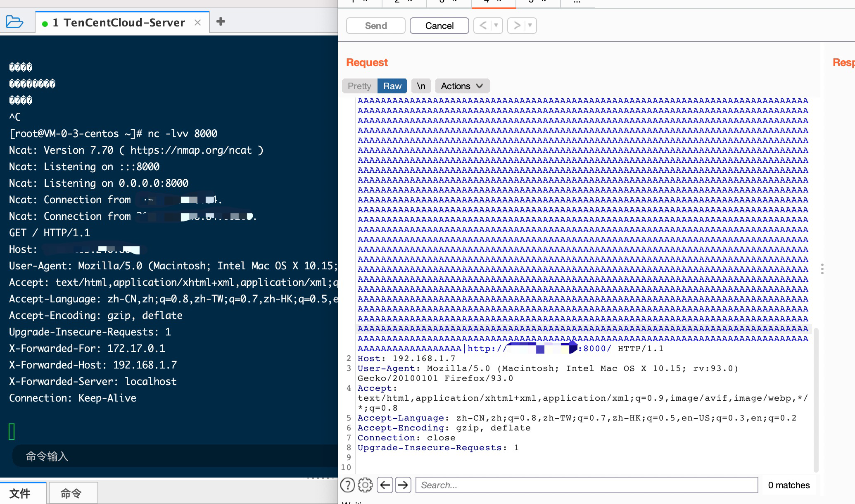This screenshot has width=855, height=504.
Task: Click the Send request button
Action: (x=375, y=26)
